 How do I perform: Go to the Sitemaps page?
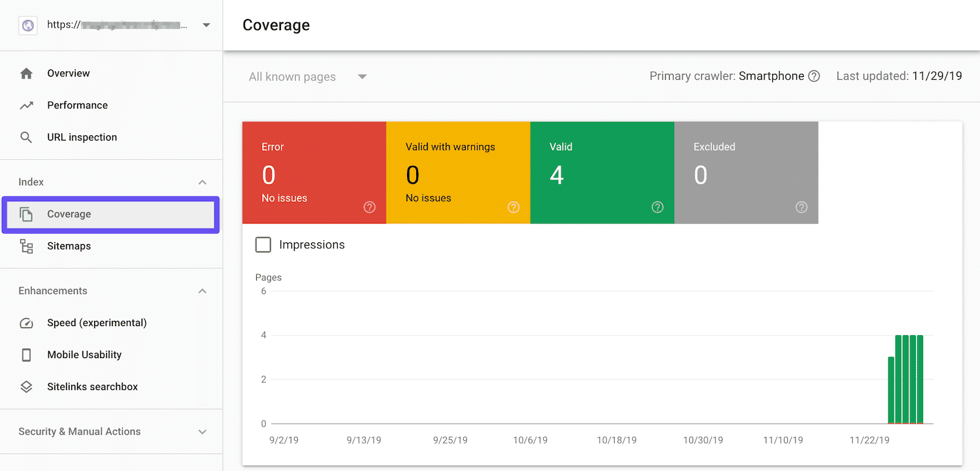69,246
